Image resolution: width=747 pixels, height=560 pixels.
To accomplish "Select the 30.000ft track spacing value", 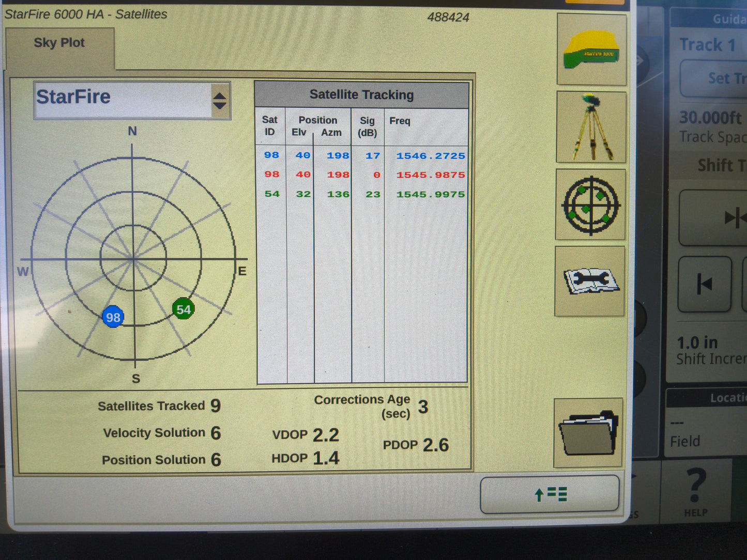I will click(710, 118).
